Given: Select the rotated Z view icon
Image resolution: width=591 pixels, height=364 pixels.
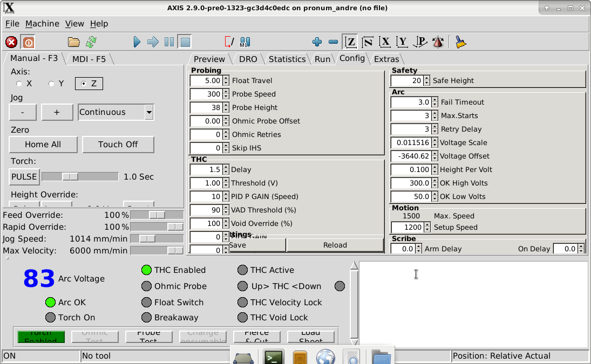Looking at the screenshot, I should [368, 42].
